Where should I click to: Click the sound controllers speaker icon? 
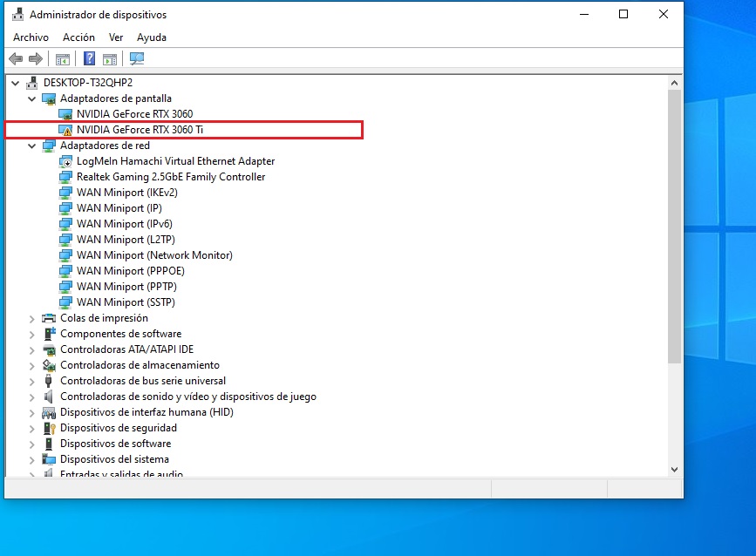(x=48, y=397)
